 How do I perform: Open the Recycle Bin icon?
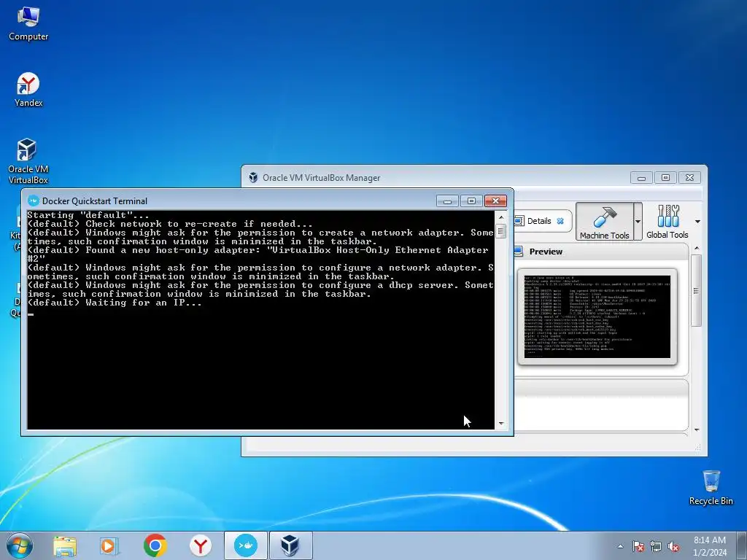(711, 488)
